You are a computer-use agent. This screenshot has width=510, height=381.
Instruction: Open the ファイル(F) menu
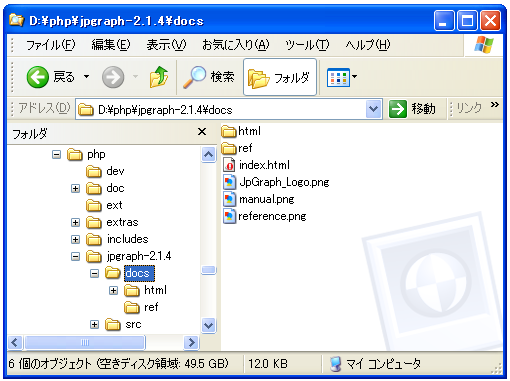(50, 45)
